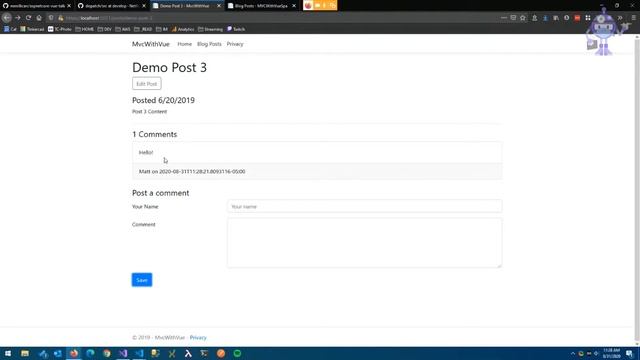Go forward with the browser forward arrow
640x360 pixels.
coord(18,18)
